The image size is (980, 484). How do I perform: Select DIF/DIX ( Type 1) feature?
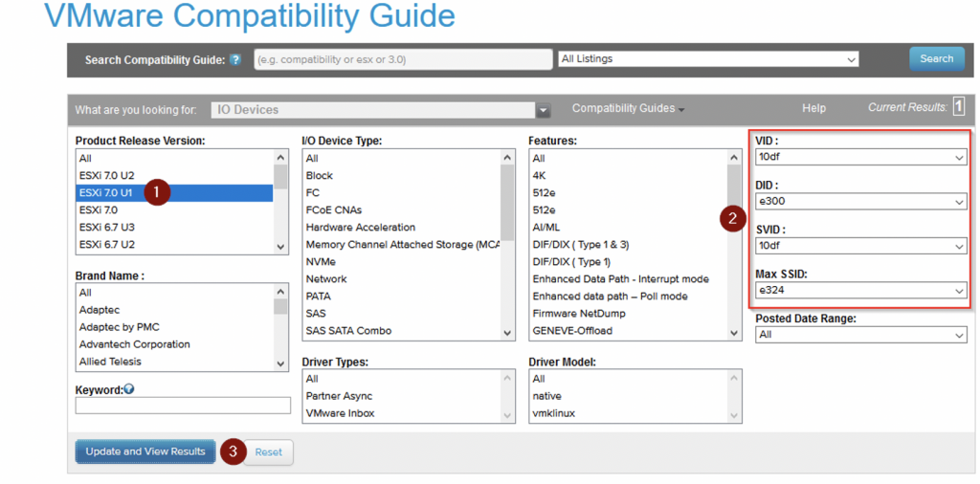(628, 262)
